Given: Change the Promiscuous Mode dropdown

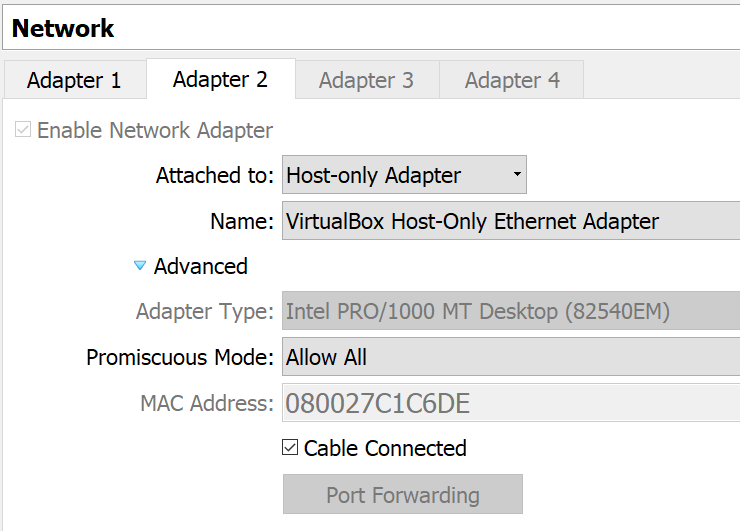Looking at the screenshot, I should tap(511, 356).
